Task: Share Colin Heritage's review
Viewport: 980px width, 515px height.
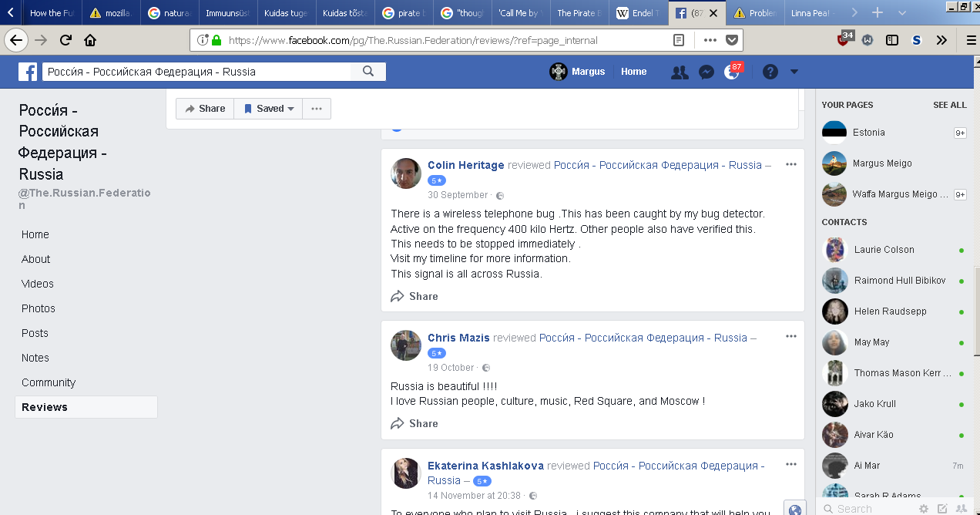Action: 414,296
